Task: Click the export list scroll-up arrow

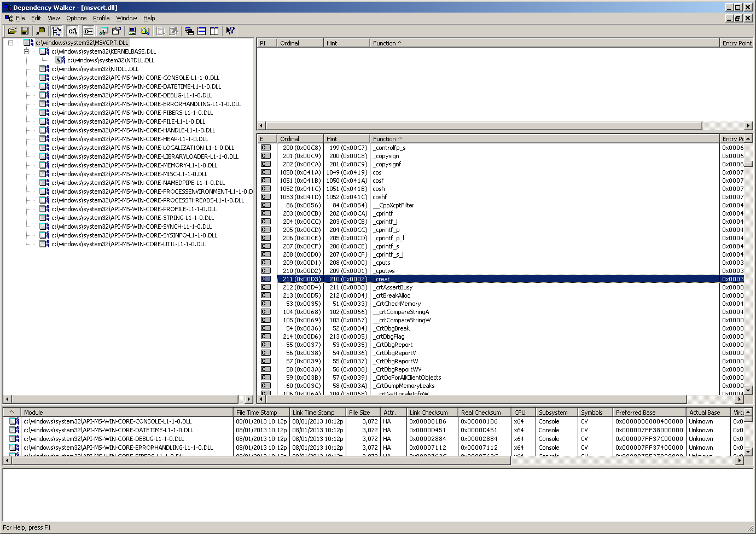Action: 748,139
